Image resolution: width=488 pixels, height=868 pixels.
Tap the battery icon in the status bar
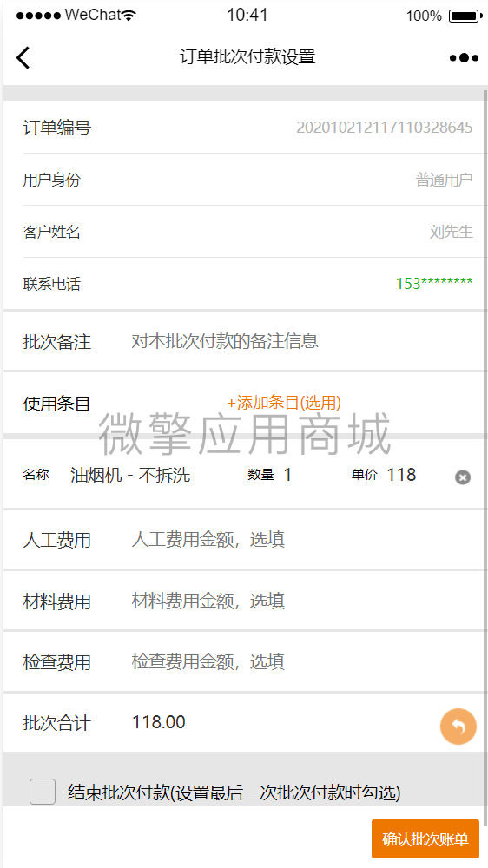pyautogui.click(x=465, y=16)
